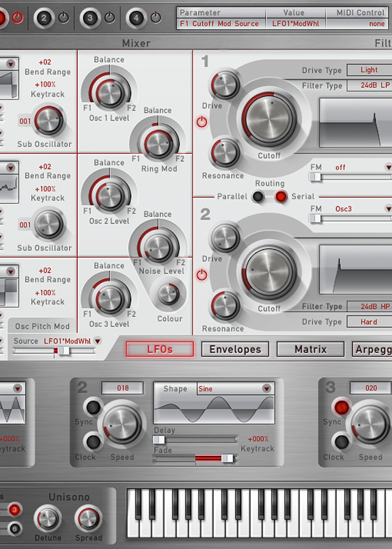392x549 pixels.
Task: Open the Matrix tab
Action: (x=310, y=349)
